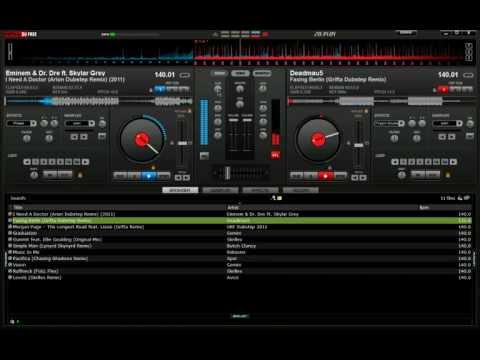Sync the left deck tempo
Screen dimensions: 480x360
[x=163, y=176]
